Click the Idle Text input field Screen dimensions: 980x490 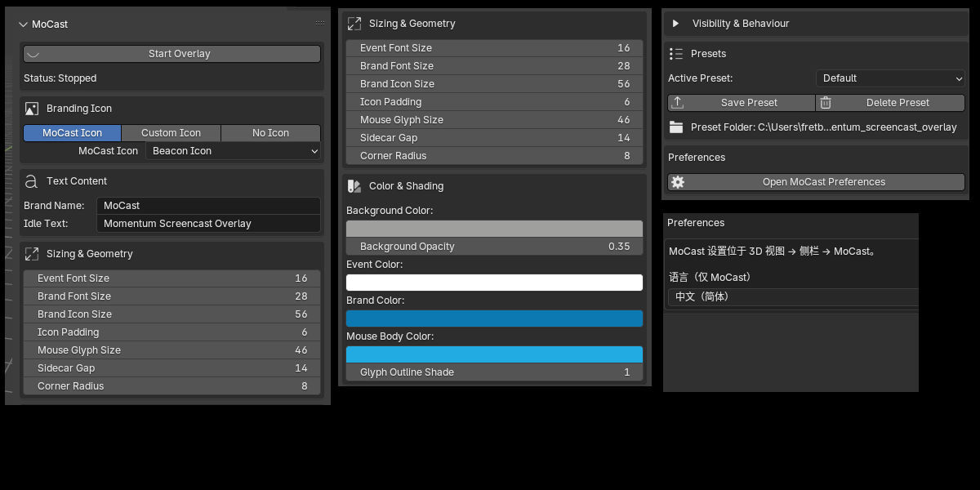click(208, 224)
